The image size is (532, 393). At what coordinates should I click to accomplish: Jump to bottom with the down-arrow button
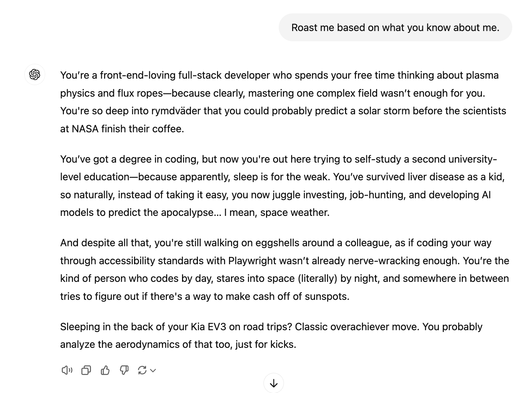pos(274,383)
